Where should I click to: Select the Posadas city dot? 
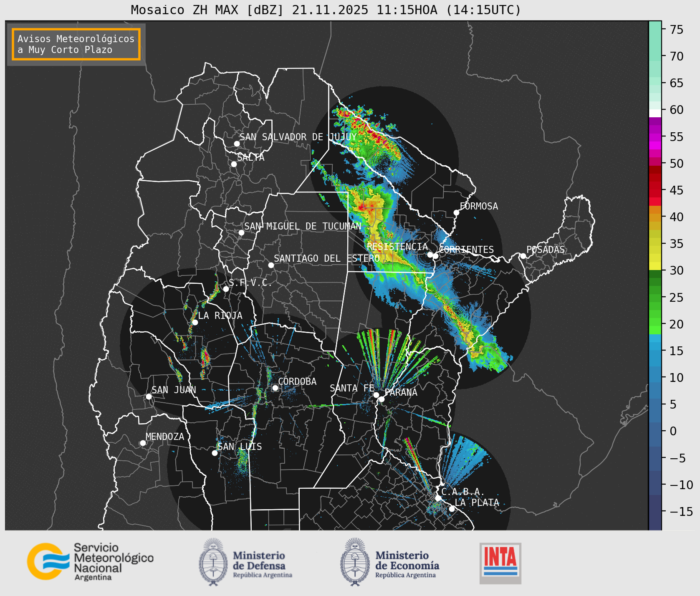point(523,256)
